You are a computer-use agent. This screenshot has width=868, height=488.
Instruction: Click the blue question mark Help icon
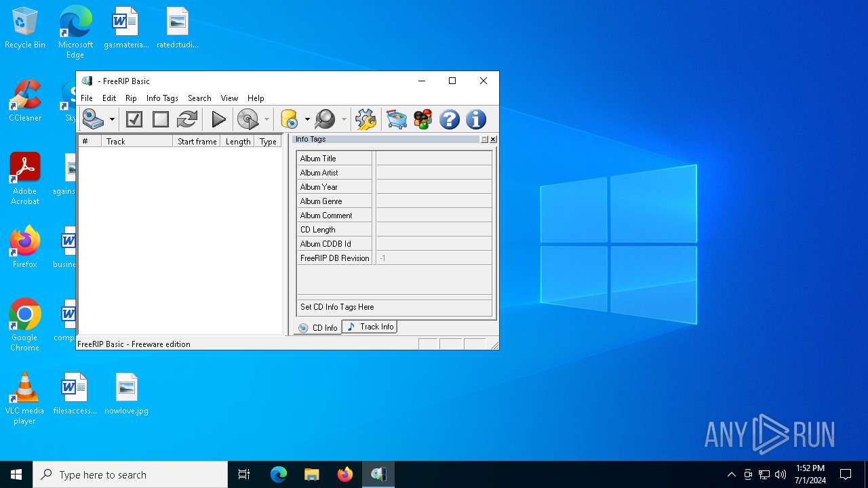pyautogui.click(x=450, y=119)
